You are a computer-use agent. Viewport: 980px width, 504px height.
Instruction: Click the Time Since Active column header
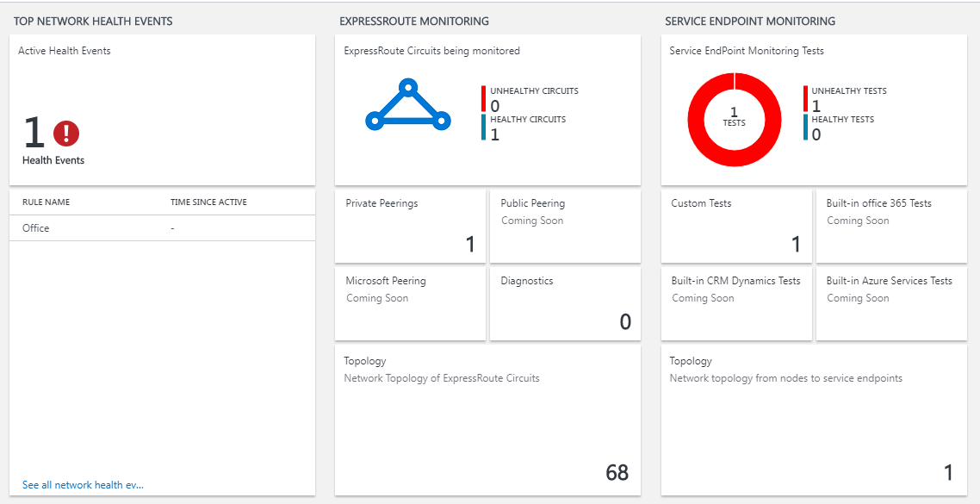[208, 202]
